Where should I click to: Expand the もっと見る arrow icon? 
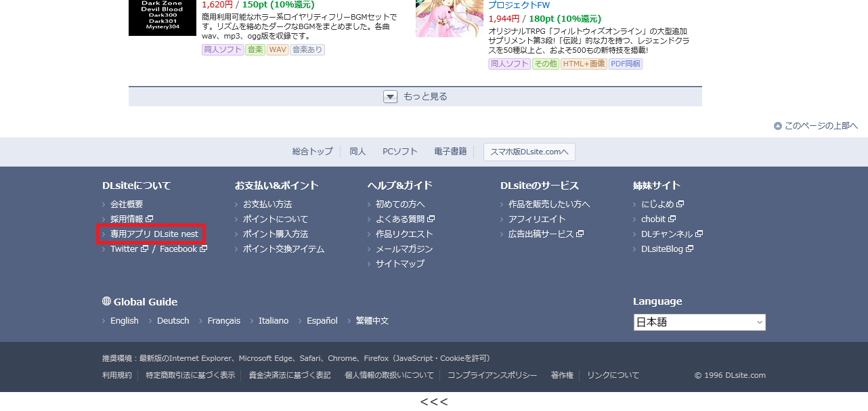coord(390,97)
